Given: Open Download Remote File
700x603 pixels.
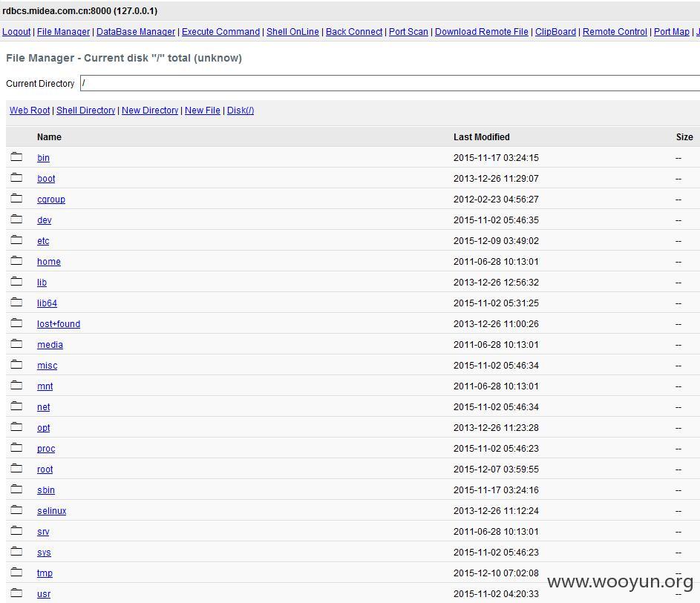Looking at the screenshot, I should (x=482, y=32).
